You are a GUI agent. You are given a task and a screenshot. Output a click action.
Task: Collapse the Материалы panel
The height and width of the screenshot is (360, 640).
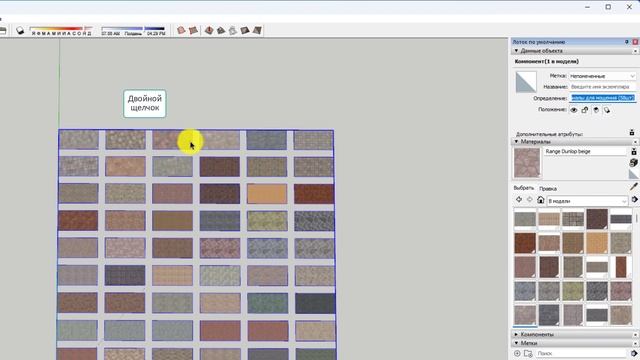coord(516,142)
